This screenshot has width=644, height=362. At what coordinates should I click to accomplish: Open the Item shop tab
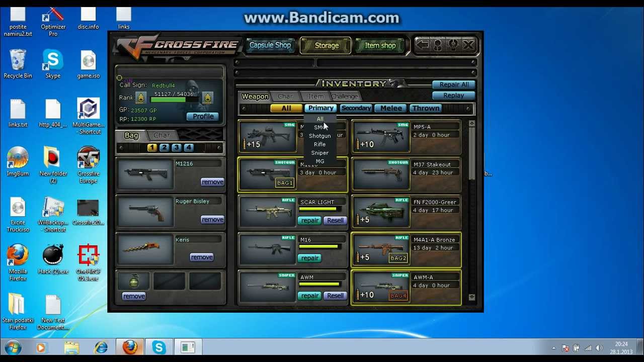pos(380,46)
